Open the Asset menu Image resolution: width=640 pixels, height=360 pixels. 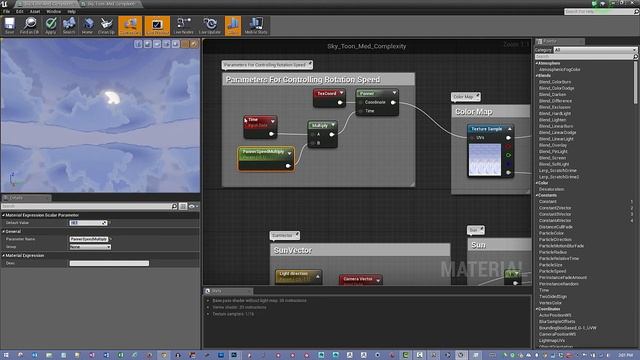(x=35, y=11)
